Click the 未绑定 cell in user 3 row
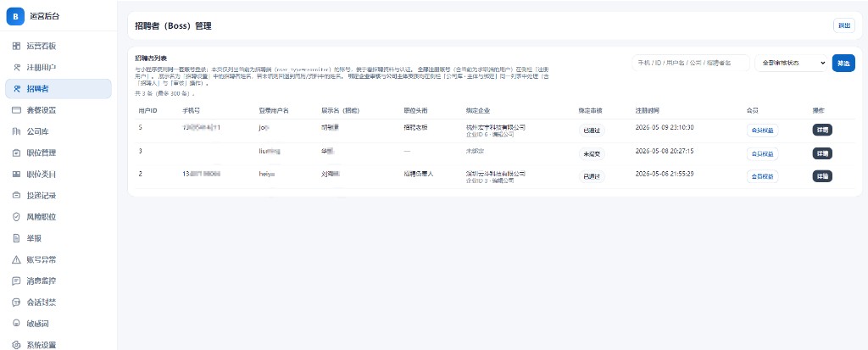This screenshot has height=350, width=868. pos(476,151)
